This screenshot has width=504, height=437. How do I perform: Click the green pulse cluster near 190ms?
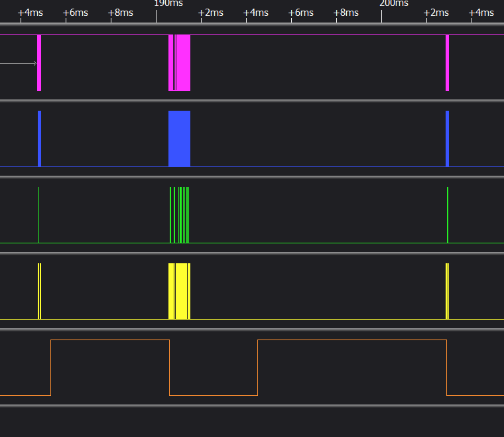(179, 215)
